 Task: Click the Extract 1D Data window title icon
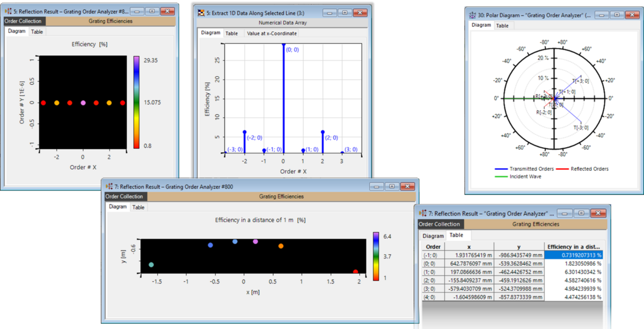[201, 12]
